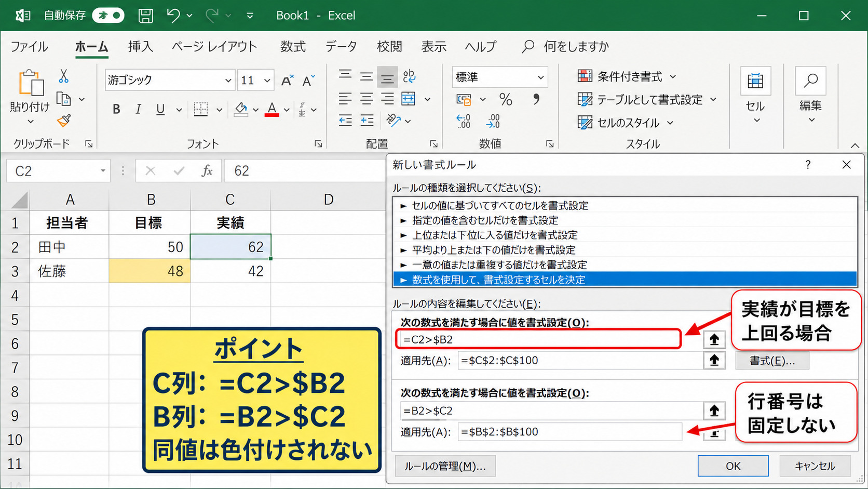Apply Italic formatting
The image size is (868, 489).
138,109
